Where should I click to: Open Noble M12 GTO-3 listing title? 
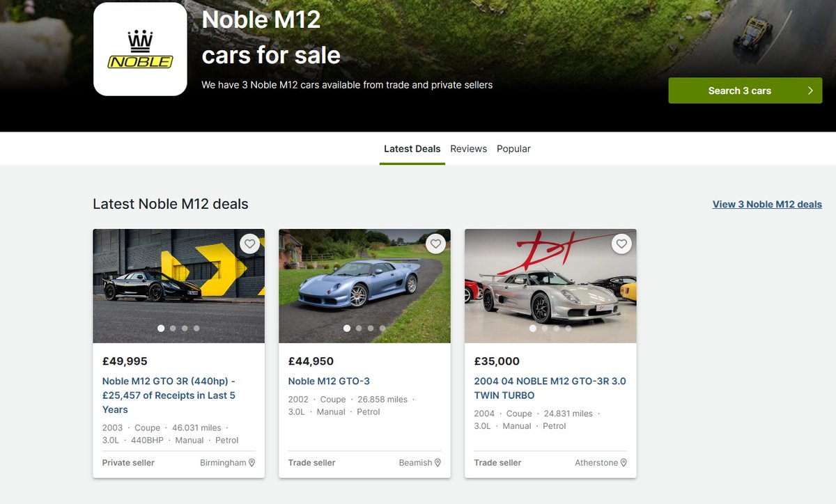(x=329, y=381)
